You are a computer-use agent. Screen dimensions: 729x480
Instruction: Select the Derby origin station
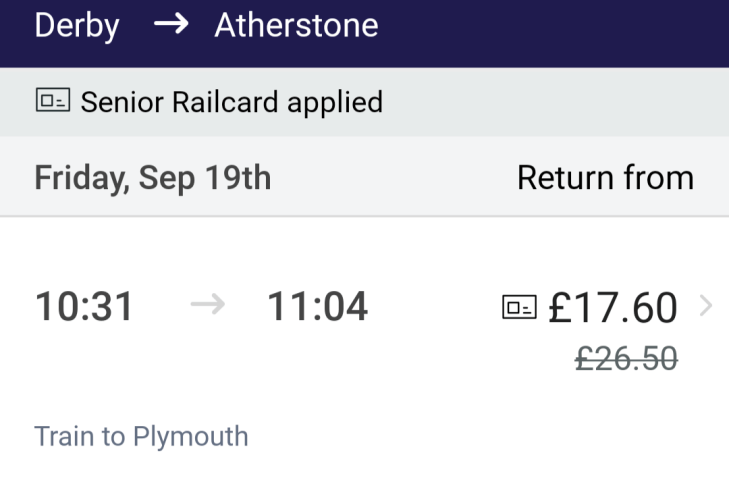(x=77, y=25)
